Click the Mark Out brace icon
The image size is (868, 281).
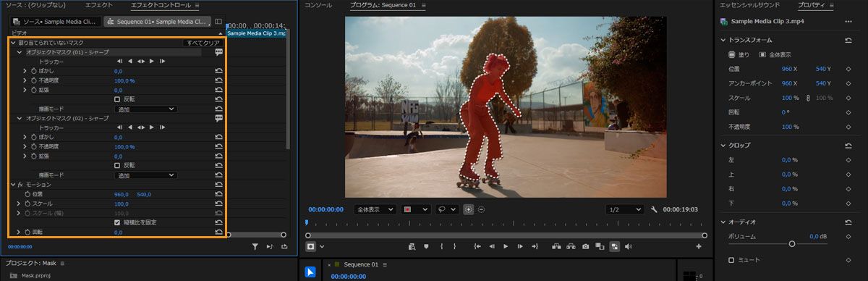click(x=454, y=246)
